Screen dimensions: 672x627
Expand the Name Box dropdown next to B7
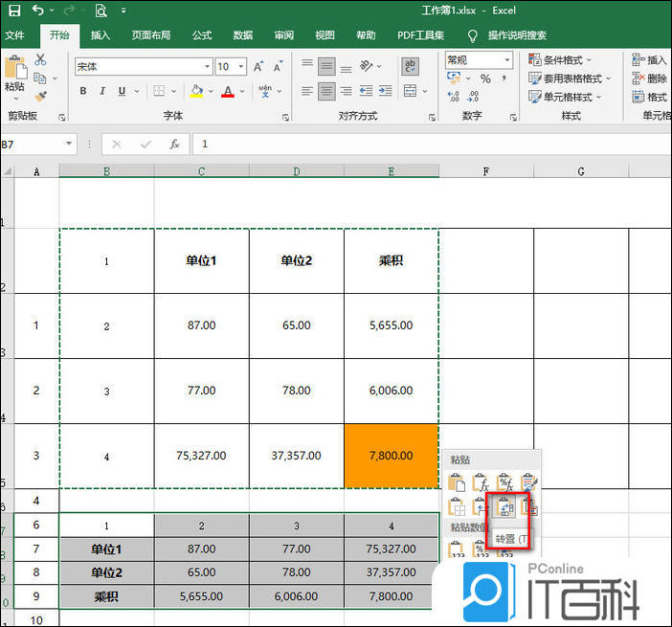[69, 144]
